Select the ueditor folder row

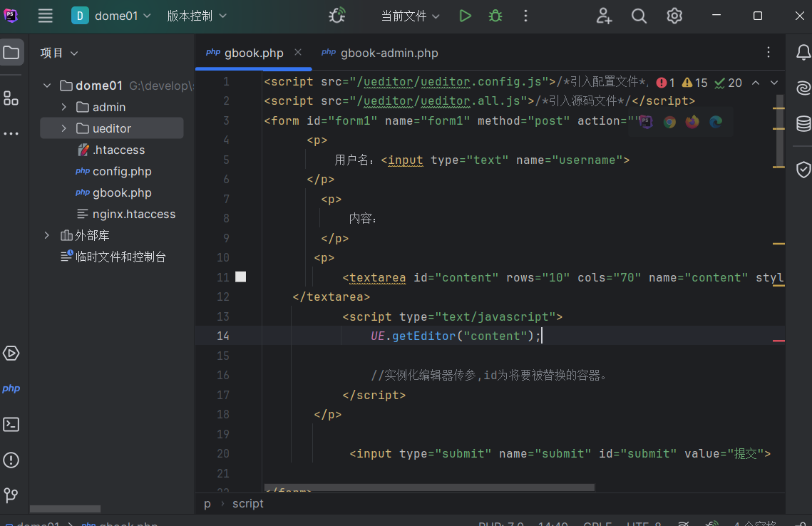pyautogui.click(x=112, y=128)
